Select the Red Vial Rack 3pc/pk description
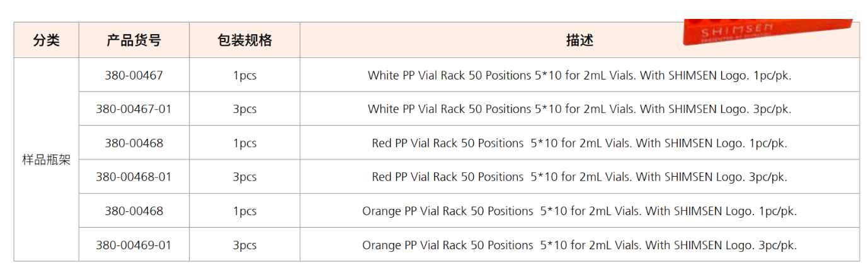The image size is (868, 277). [579, 177]
